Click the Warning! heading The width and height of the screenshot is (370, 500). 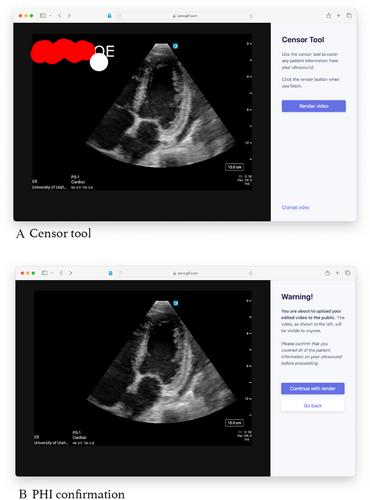(x=297, y=297)
